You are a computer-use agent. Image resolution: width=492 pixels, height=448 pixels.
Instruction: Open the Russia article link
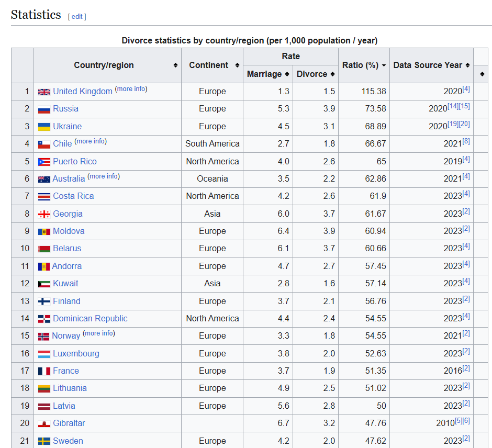[65, 108]
